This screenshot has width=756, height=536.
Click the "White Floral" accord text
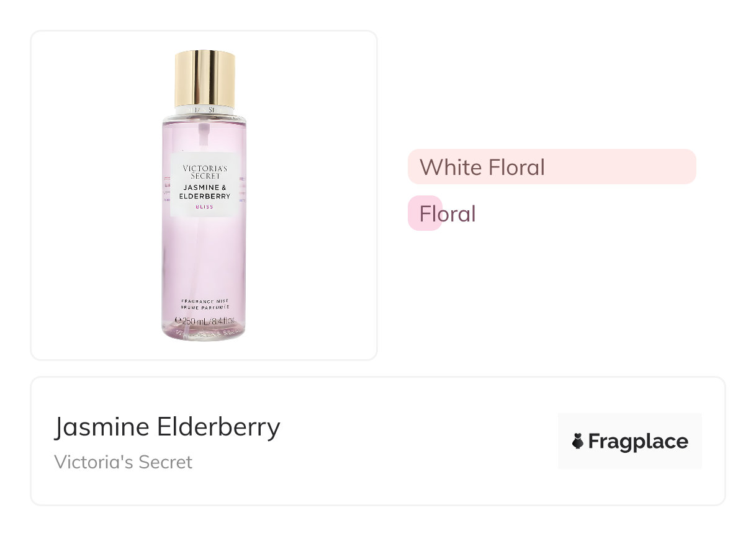pos(482,167)
